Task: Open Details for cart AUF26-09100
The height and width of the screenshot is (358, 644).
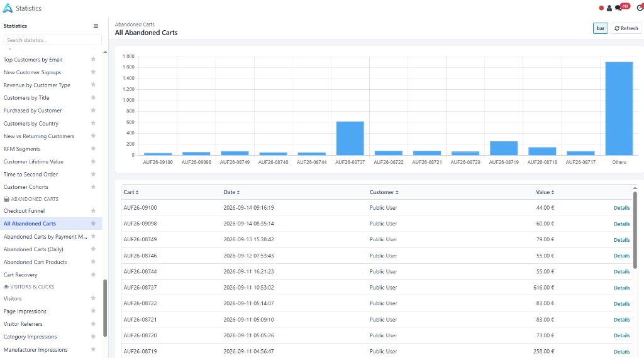Action: click(x=621, y=208)
